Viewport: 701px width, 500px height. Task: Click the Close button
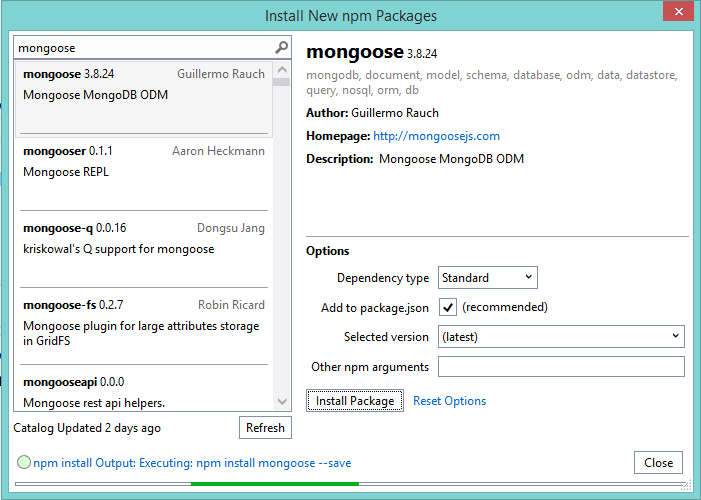(x=658, y=463)
